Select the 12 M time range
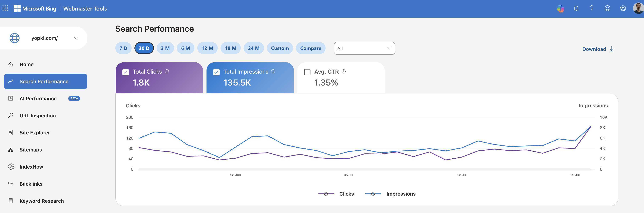The image size is (644, 213). (x=207, y=48)
